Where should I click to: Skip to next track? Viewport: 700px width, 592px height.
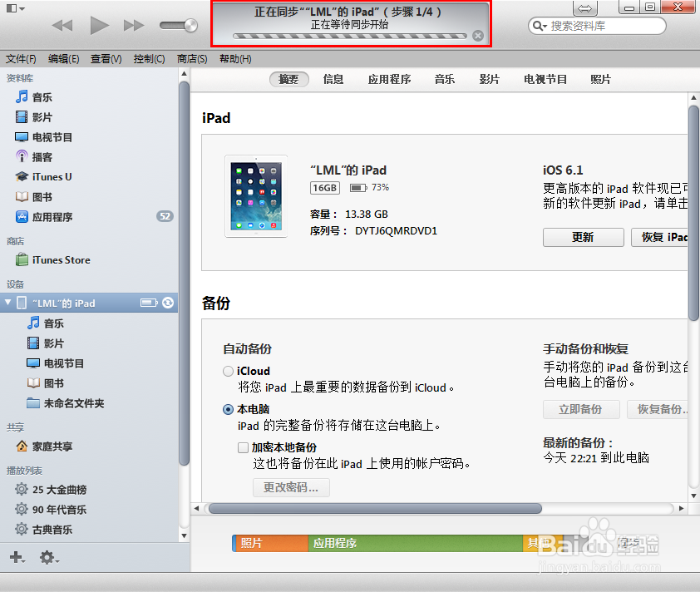[x=134, y=26]
